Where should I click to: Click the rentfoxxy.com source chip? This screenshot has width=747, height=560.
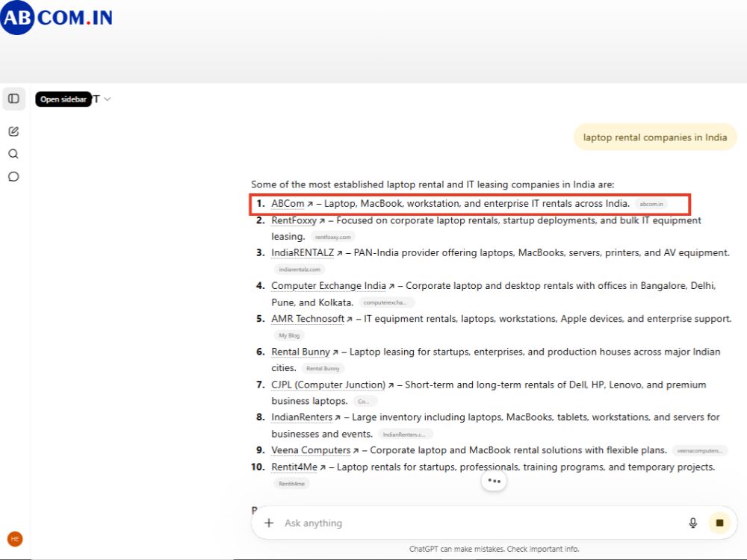pyautogui.click(x=333, y=237)
